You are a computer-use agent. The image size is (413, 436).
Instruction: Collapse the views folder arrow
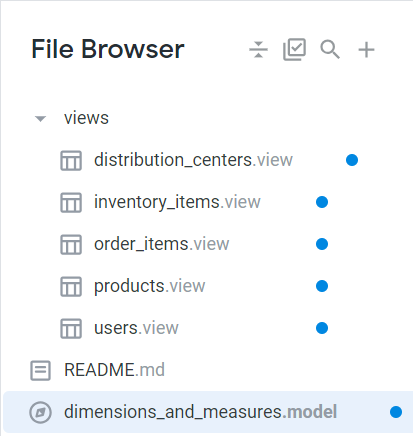tap(40, 119)
